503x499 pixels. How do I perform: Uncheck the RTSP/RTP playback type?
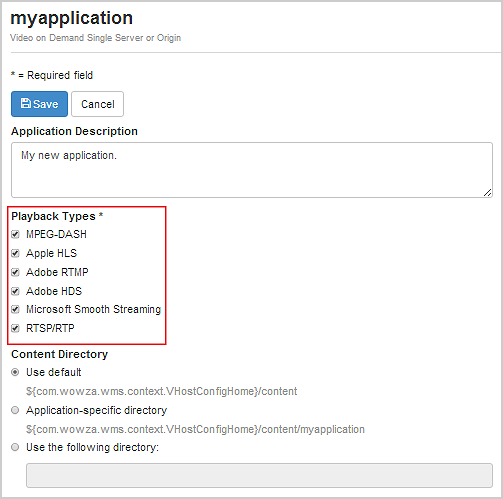tap(15, 328)
